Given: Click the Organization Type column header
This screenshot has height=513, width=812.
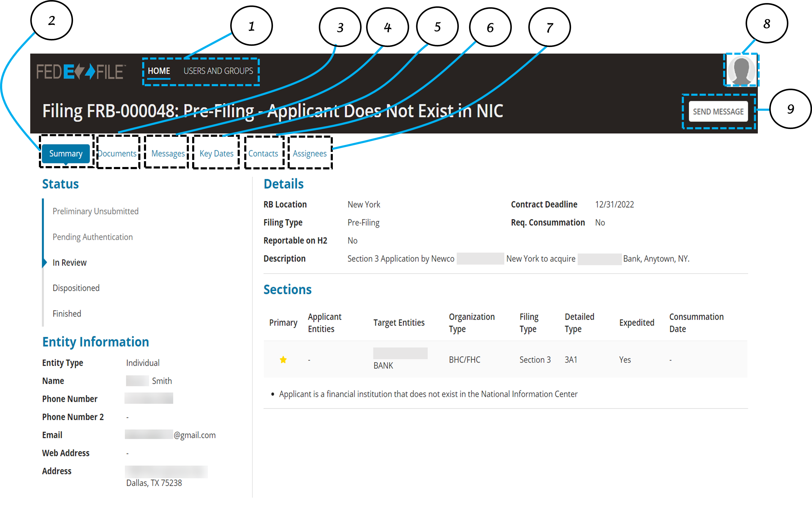Looking at the screenshot, I should point(472,323).
